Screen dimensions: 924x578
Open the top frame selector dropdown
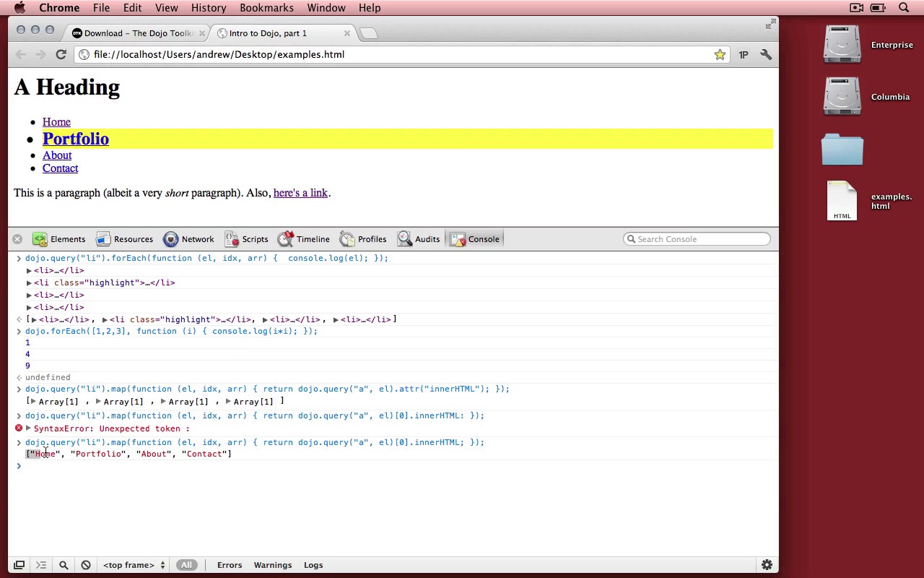[x=134, y=565]
